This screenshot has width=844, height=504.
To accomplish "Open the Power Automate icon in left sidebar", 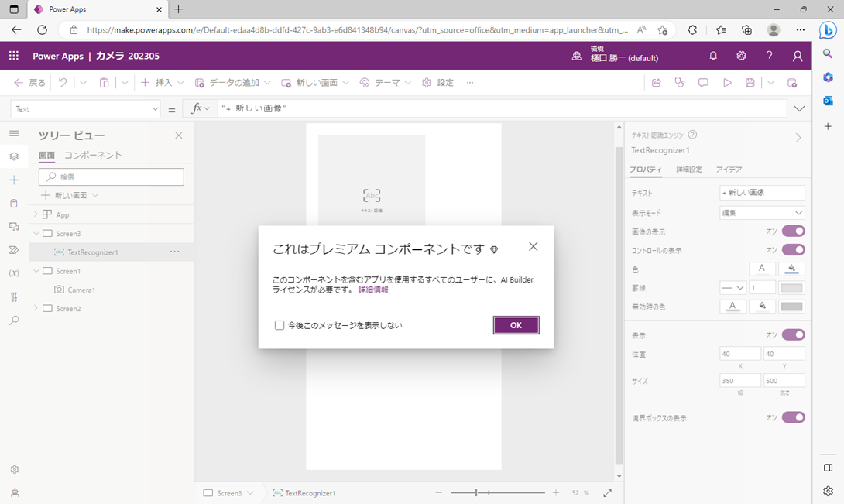I will tap(14, 250).
